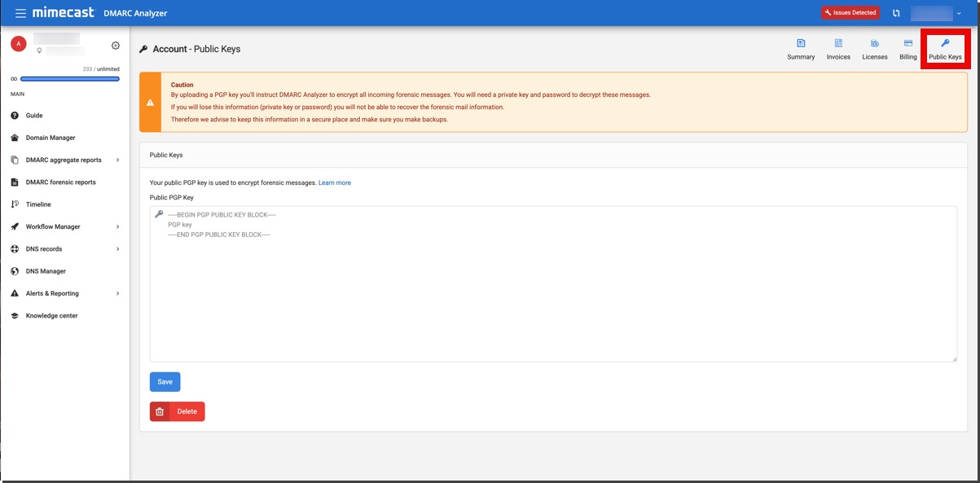Open account settings gear icon
The width and height of the screenshot is (980, 483).
click(116, 46)
